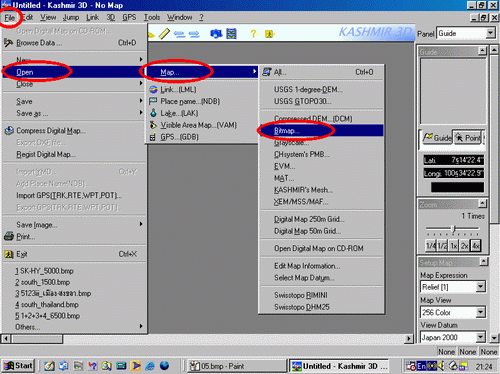Click the 1/4 zoom button

tap(431, 246)
